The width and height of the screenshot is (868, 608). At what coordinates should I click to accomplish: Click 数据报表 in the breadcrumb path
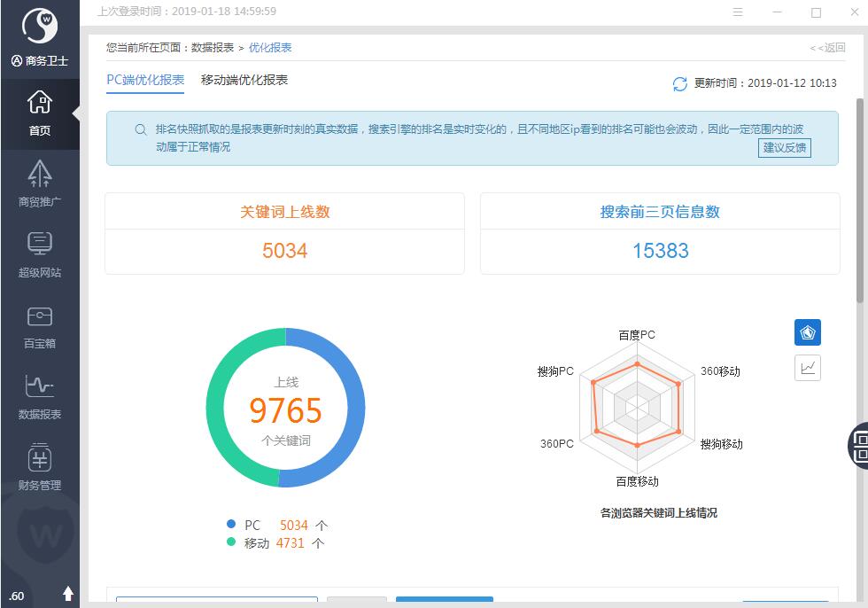[x=213, y=48]
